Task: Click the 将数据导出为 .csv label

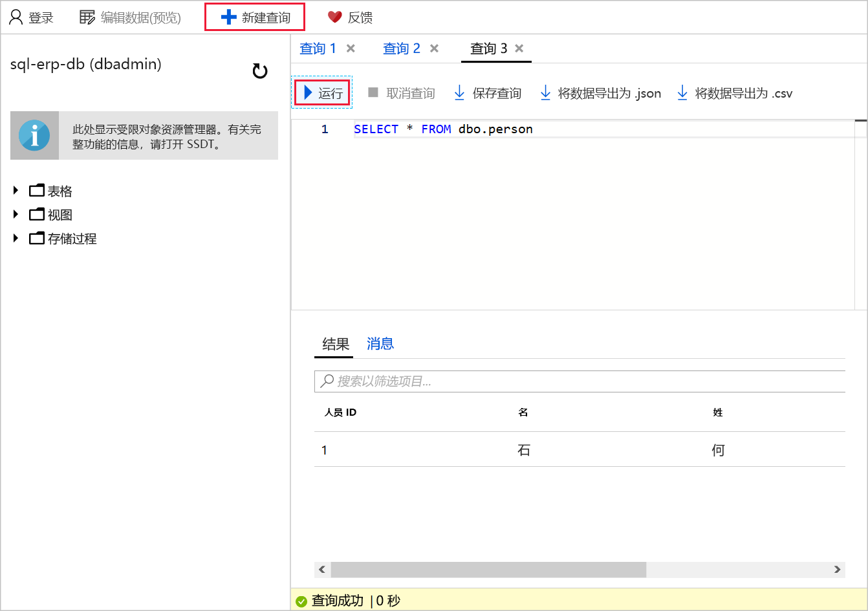Action: click(x=744, y=94)
